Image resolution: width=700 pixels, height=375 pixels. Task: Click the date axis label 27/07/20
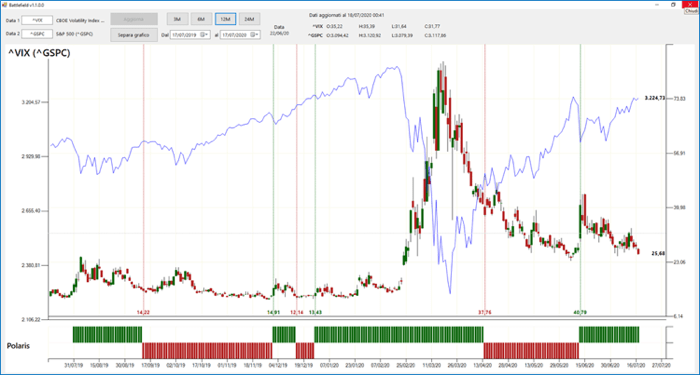pyautogui.click(x=661, y=365)
